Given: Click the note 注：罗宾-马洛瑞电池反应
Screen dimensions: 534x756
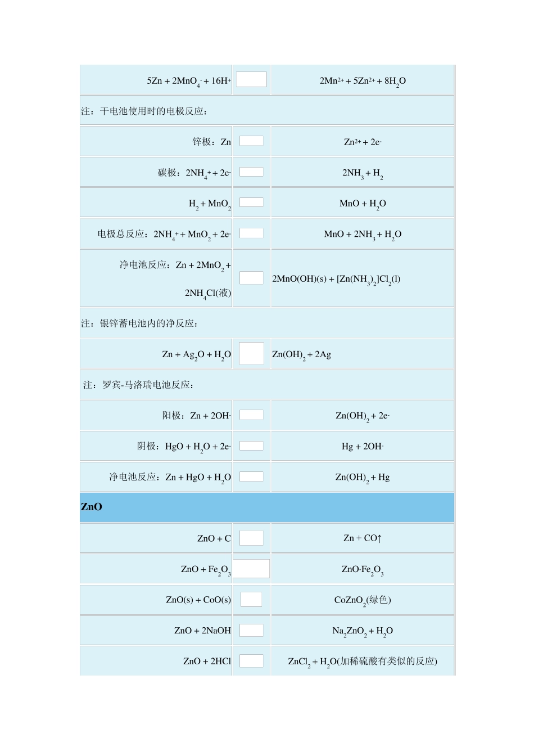Looking at the screenshot, I should coord(139,385).
